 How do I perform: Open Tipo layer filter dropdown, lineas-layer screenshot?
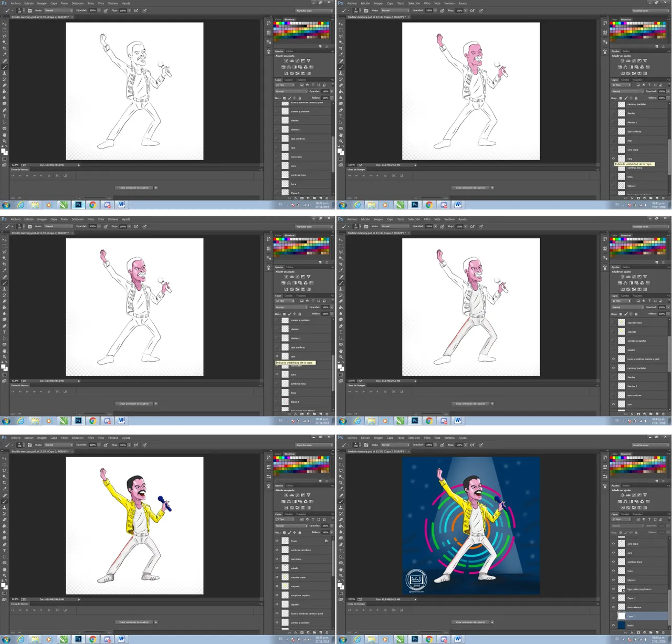(x=285, y=520)
